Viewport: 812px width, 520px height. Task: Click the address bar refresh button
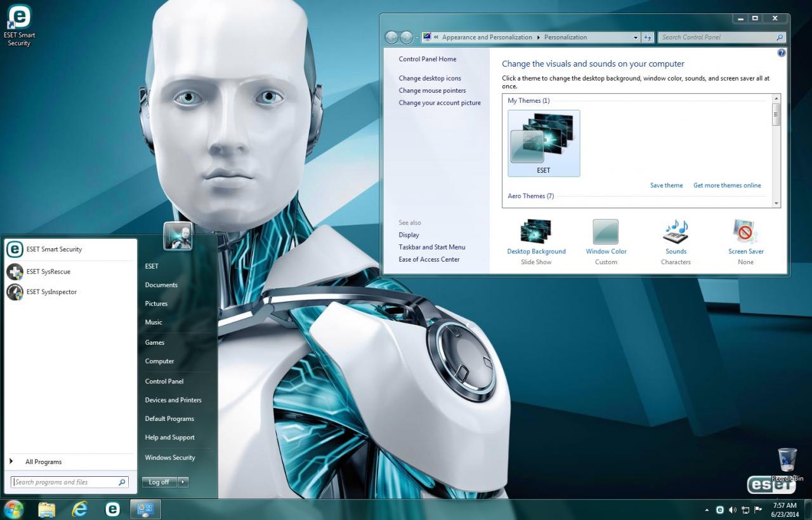pos(648,37)
